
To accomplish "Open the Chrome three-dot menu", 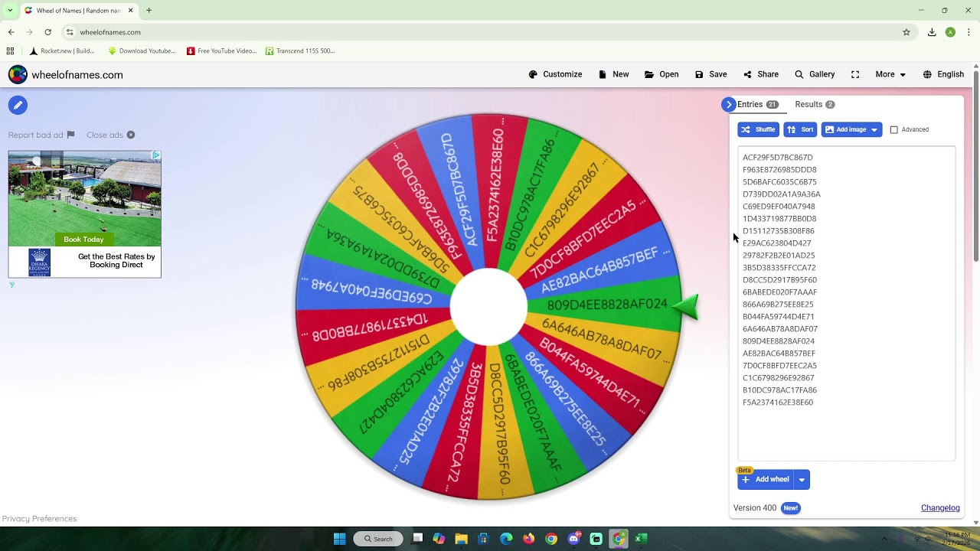I will [969, 32].
